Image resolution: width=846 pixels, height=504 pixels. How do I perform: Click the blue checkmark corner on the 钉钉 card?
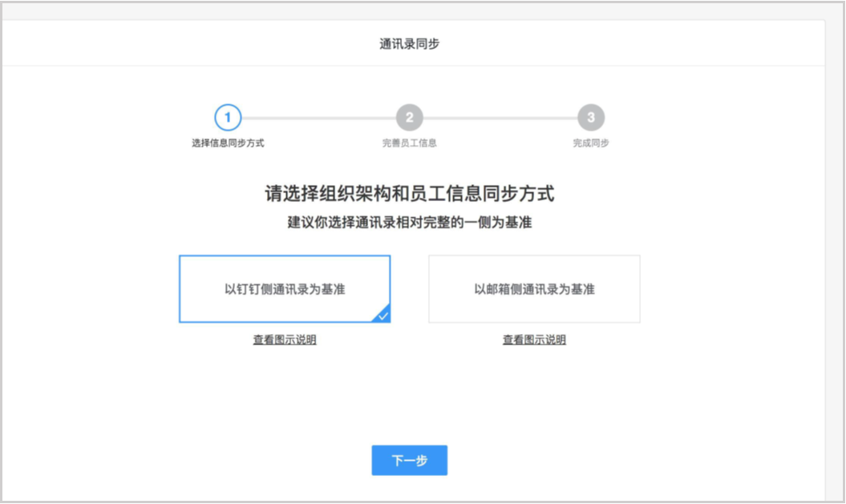[383, 316]
